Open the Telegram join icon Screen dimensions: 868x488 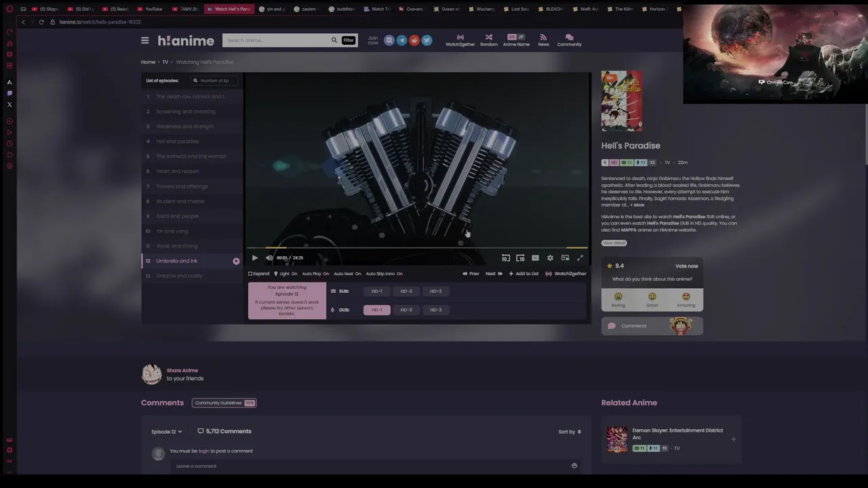pos(401,41)
